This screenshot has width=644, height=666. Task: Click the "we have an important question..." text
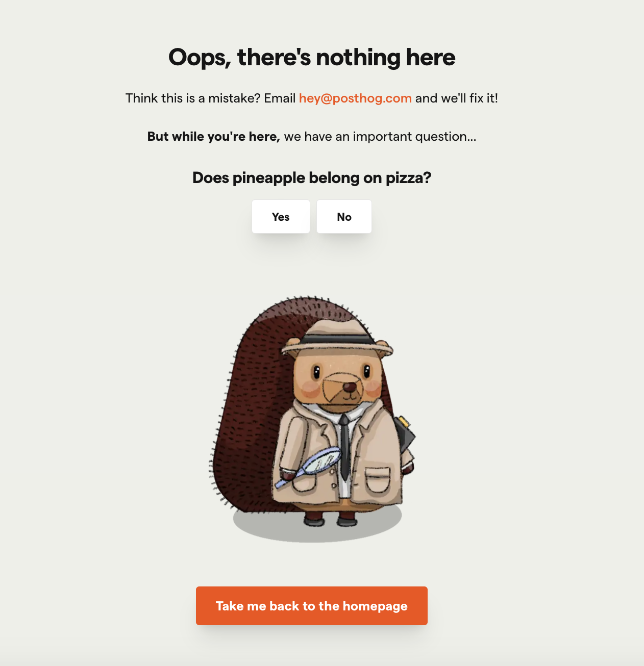(x=380, y=137)
